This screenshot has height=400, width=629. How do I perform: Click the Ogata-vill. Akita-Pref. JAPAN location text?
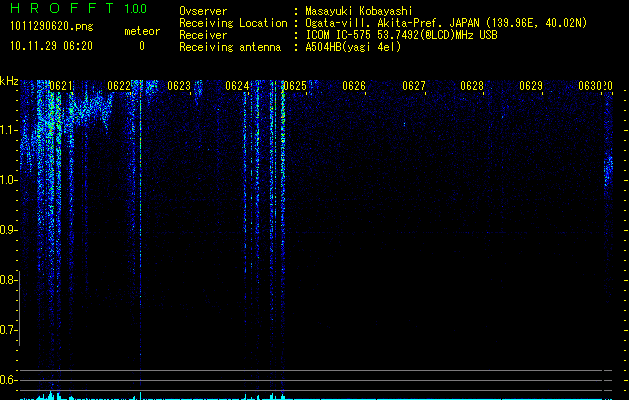(x=446, y=23)
